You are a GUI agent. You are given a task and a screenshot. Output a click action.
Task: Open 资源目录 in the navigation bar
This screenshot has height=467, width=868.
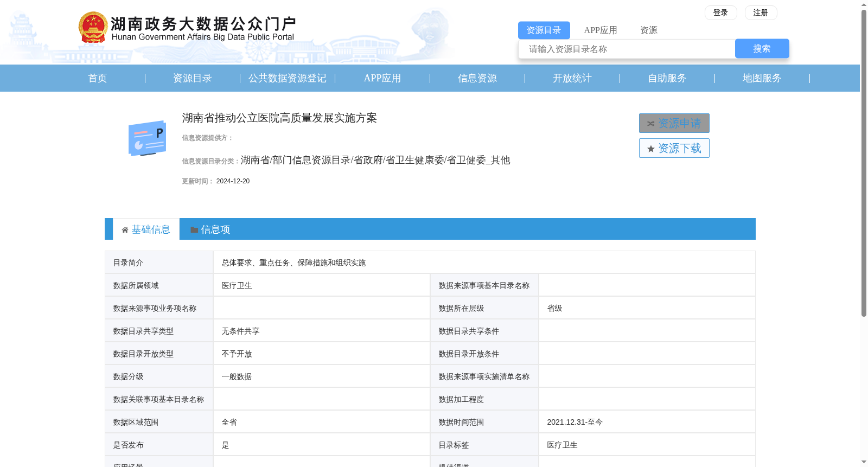pyautogui.click(x=193, y=78)
